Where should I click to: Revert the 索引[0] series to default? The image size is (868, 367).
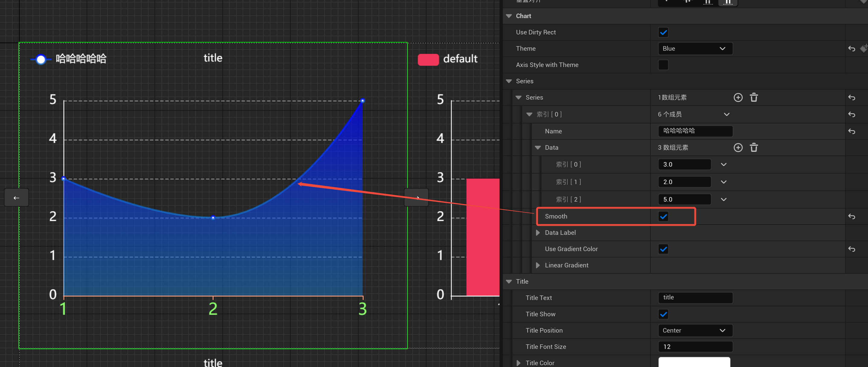pos(852,114)
